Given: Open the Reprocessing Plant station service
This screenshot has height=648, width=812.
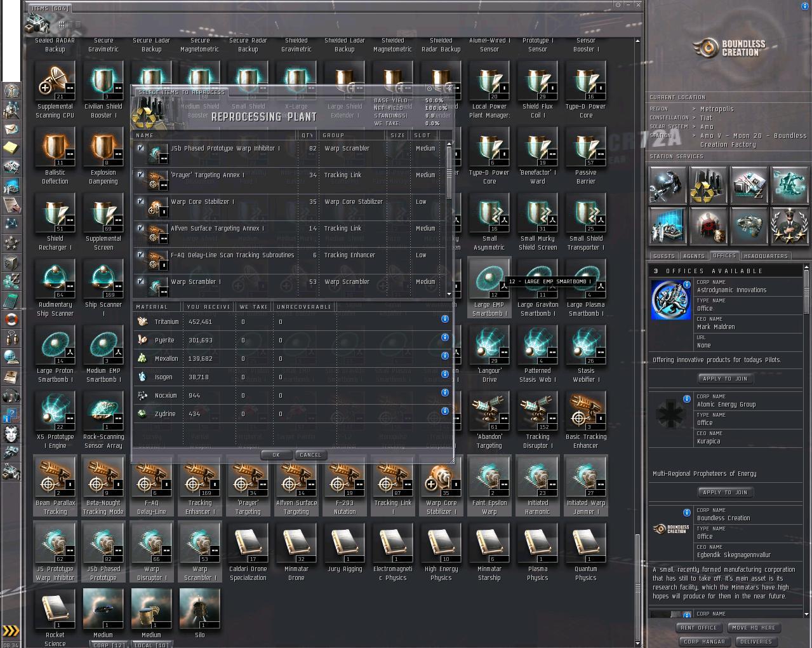Looking at the screenshot, I should pyautogui.click(x=708, y=186).
